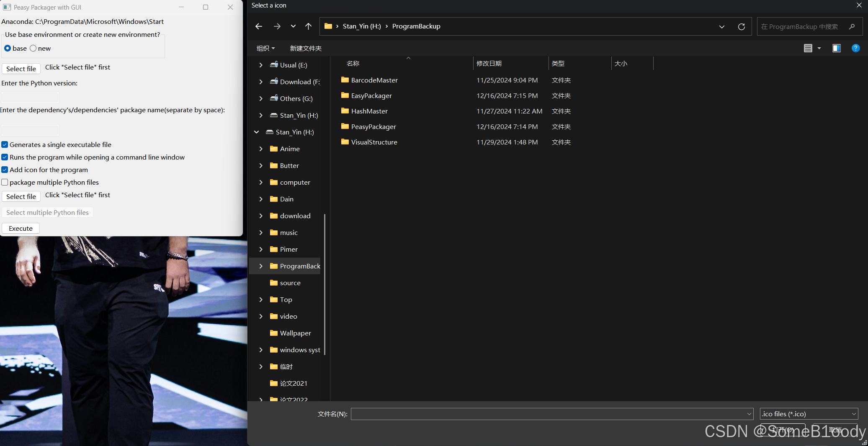Collapse the expanded Stan_Yin (H:) node
This screenshot has width=868, height=446.
coord(257,132)
